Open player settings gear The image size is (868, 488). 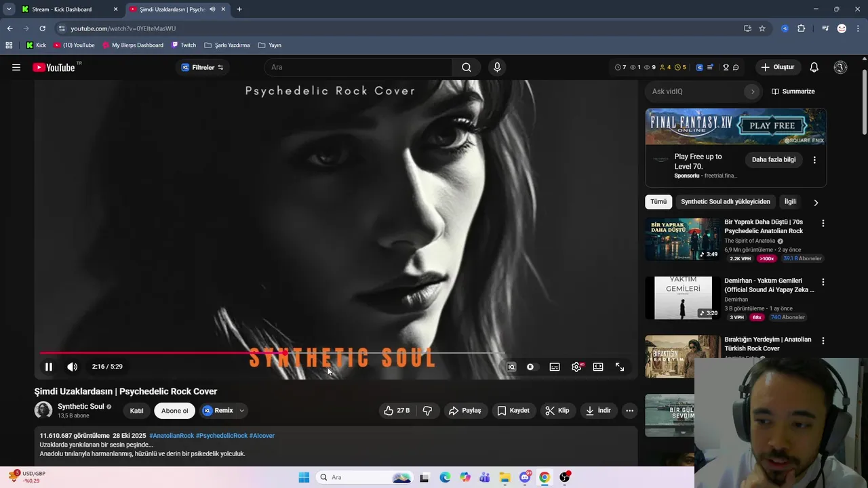tap(576, 367)
